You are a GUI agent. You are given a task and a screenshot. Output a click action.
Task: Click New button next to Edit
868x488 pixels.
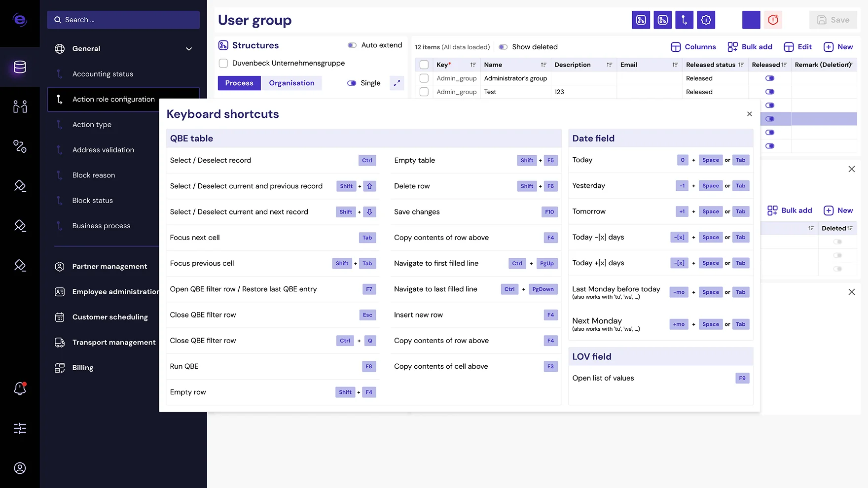(838, 47)
